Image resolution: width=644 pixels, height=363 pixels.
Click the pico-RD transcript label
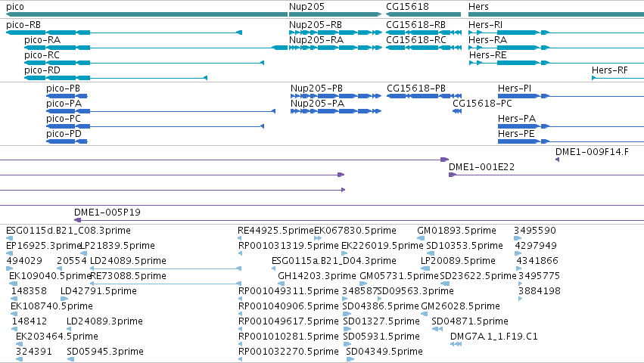click(42, 70)
